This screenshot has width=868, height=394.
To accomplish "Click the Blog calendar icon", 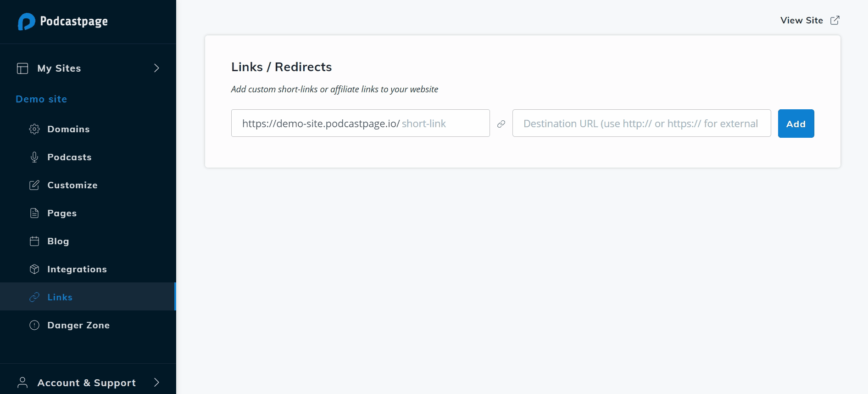I will tap(34, 241).
